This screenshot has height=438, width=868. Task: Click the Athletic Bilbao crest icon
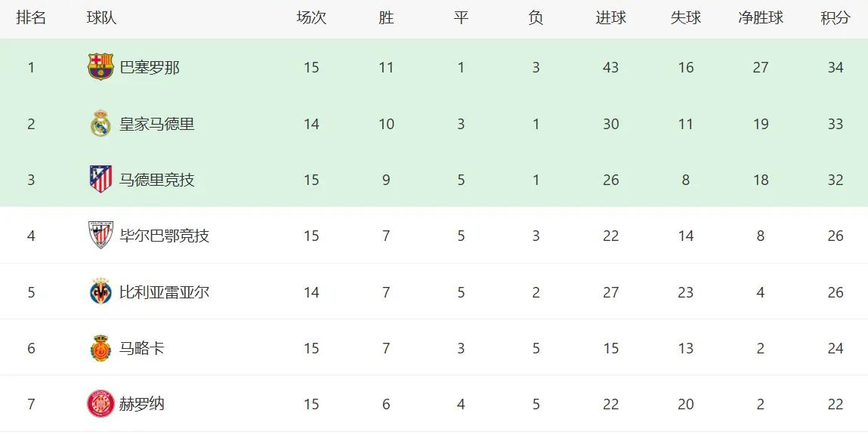coord(100,236)
